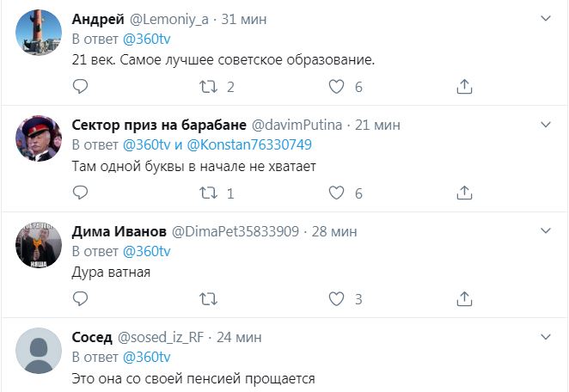Expand more options for @davimPutina tweet
The image size is (569, 392).
547,124
